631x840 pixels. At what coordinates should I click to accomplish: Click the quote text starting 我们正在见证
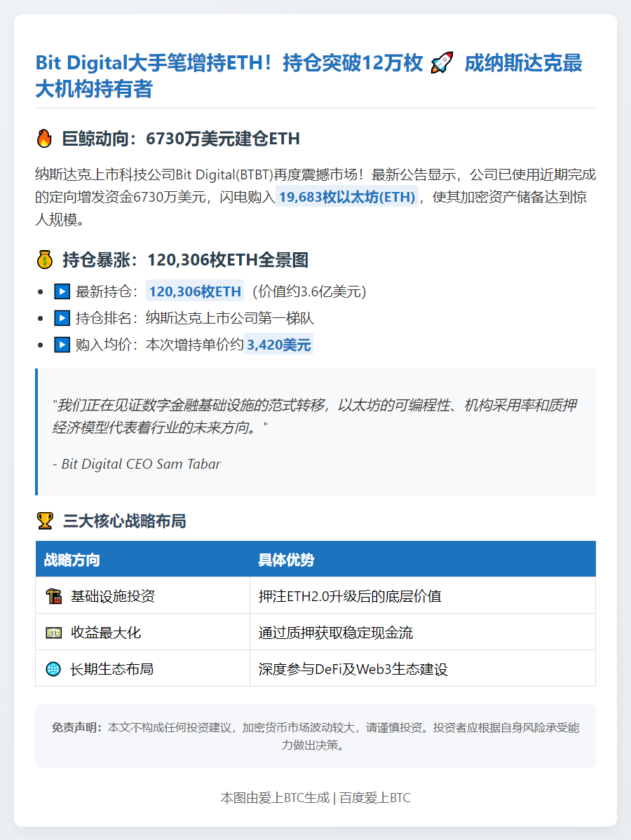click(315, 416)
